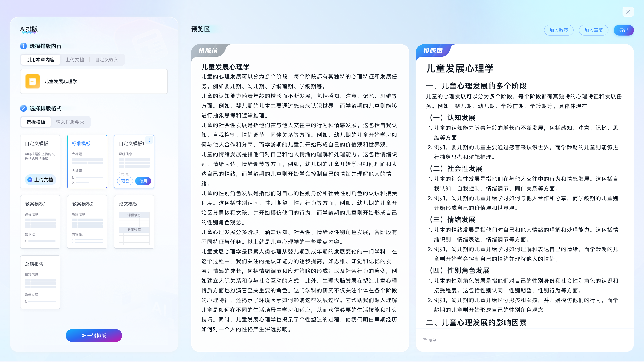
Task: Click 加入章节 button
Action: [593, 30]
